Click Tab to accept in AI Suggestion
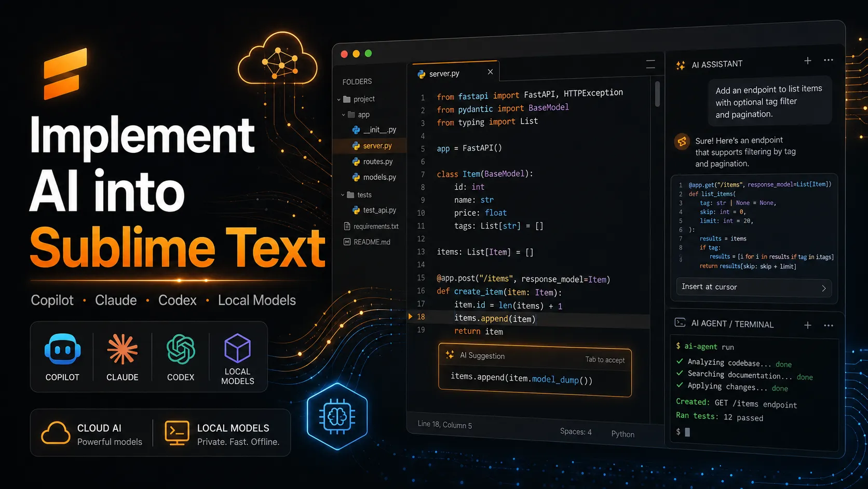Image resolution: width=868 pixels, height=489 pixels. pyautogui.click(x=605, y=360)
